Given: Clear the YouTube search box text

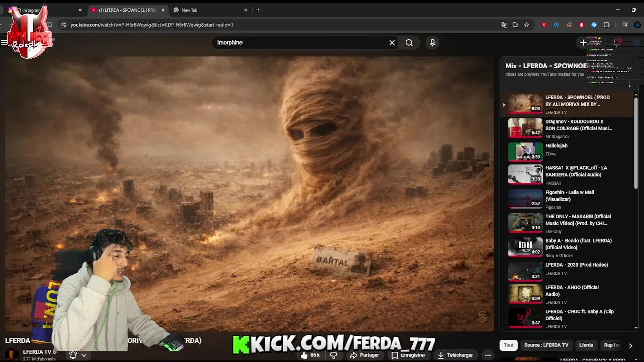Looking at the screenshot, I should coord(392,43).
